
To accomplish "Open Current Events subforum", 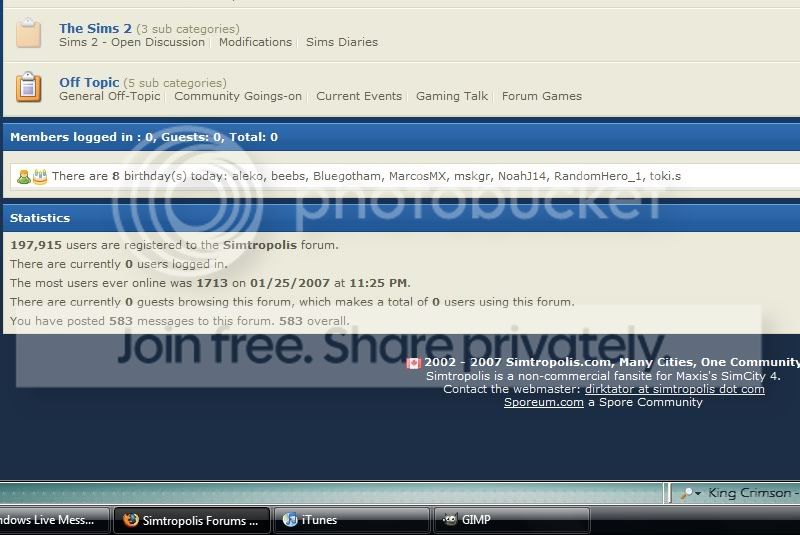I will 359,96.
